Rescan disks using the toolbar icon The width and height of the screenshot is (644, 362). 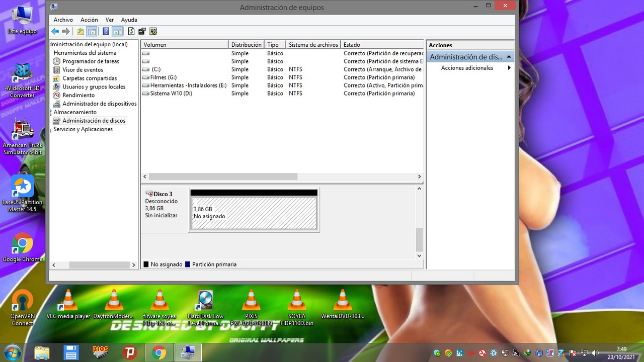[153, 31]
